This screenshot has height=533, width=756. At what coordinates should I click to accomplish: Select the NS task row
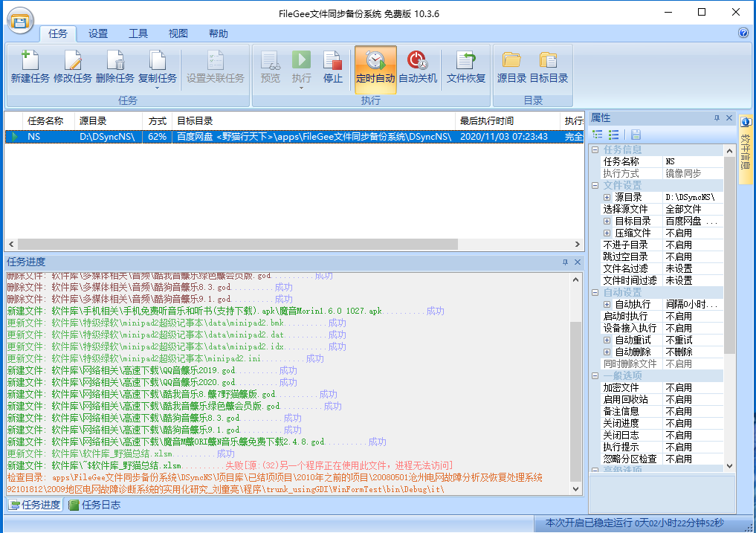point(294,137)
